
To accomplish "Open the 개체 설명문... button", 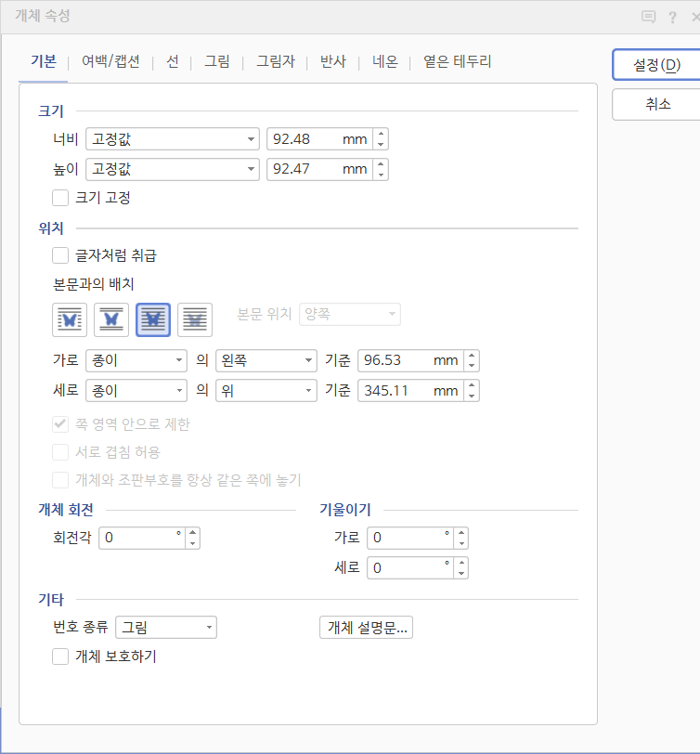I will [x=367, y=628].
